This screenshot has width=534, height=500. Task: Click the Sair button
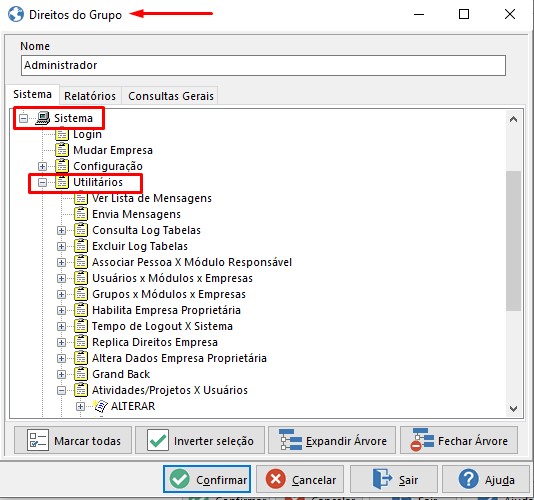(x=394, y=479)
